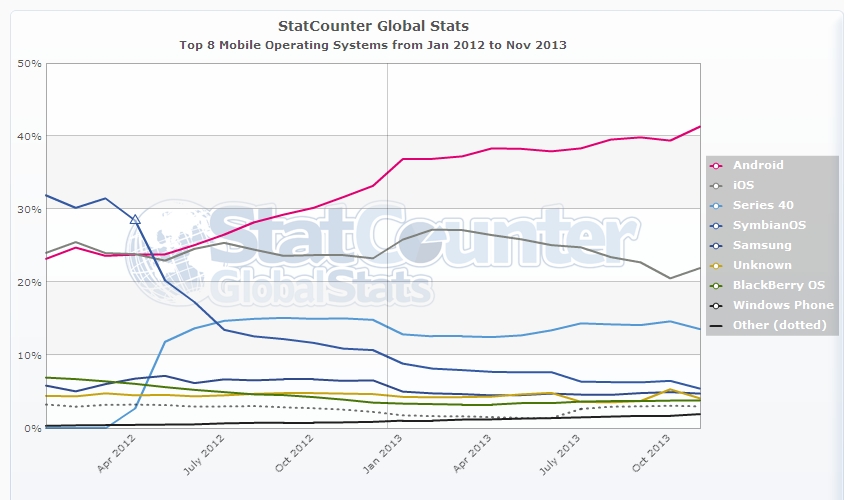This screenshot has width=854, height=500.
Task: Click the Other (dotted) legend line symbol
Action: [x=716, y=325]
